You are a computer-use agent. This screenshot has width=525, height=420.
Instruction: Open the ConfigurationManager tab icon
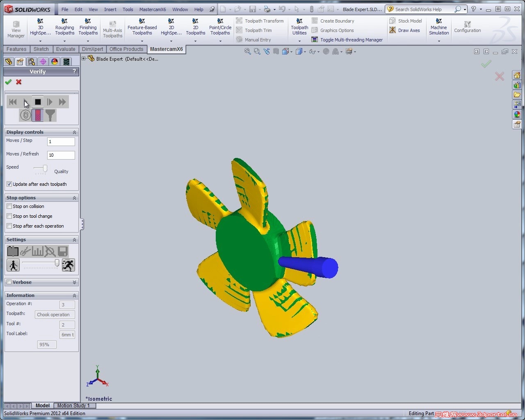(32, 62)
